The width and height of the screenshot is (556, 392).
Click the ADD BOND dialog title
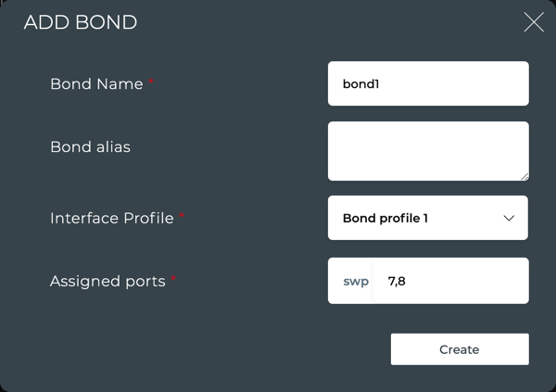coord(81,22)
